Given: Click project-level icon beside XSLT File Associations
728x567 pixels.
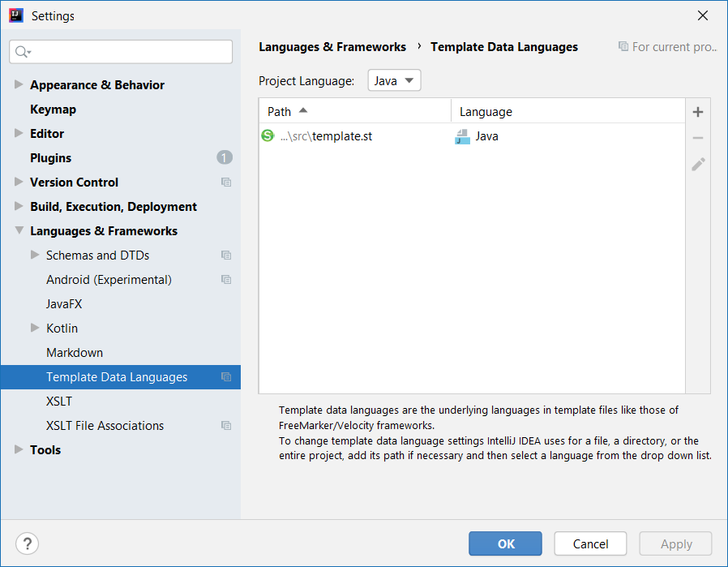Looking at the screenshot, I should (x=226, y=425).
